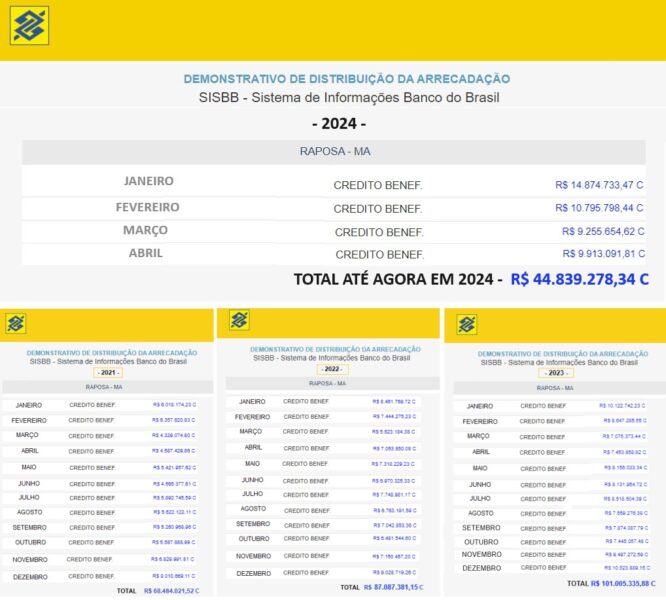
Task: Click the amount R$ 14.874.733,47 C
Action: [x=599, y=185]
